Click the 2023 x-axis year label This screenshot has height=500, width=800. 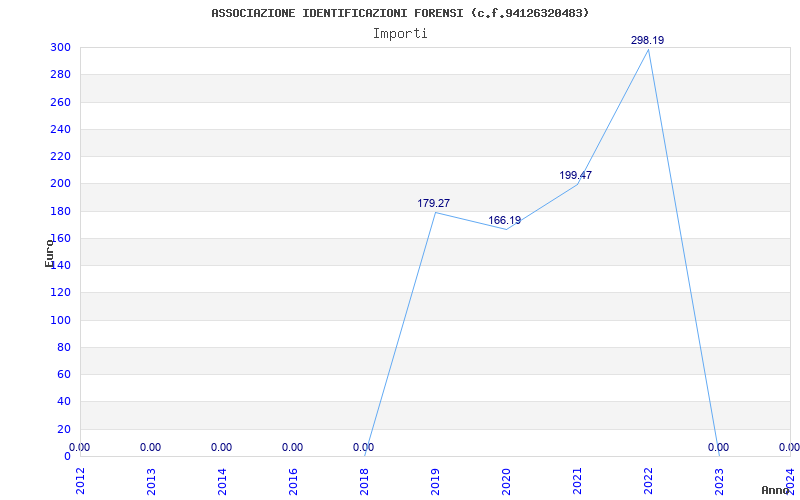pyautogui.click(x=719, y=481)
